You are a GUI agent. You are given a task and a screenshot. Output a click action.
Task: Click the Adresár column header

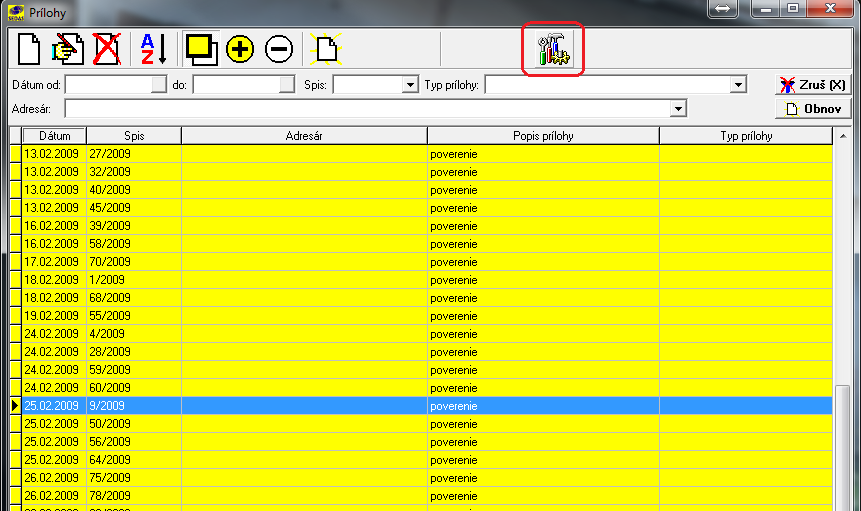(304, 136)
